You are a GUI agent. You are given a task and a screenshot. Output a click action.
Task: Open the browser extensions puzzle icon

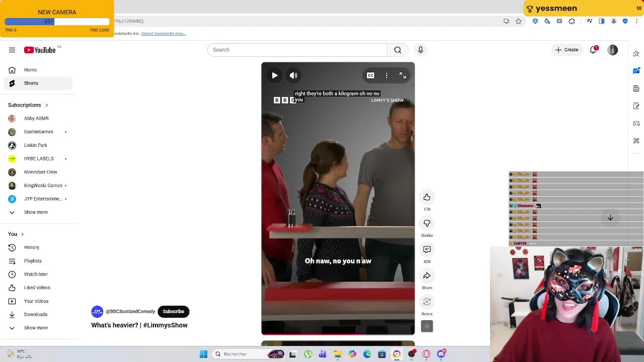(x=572, y=21)
